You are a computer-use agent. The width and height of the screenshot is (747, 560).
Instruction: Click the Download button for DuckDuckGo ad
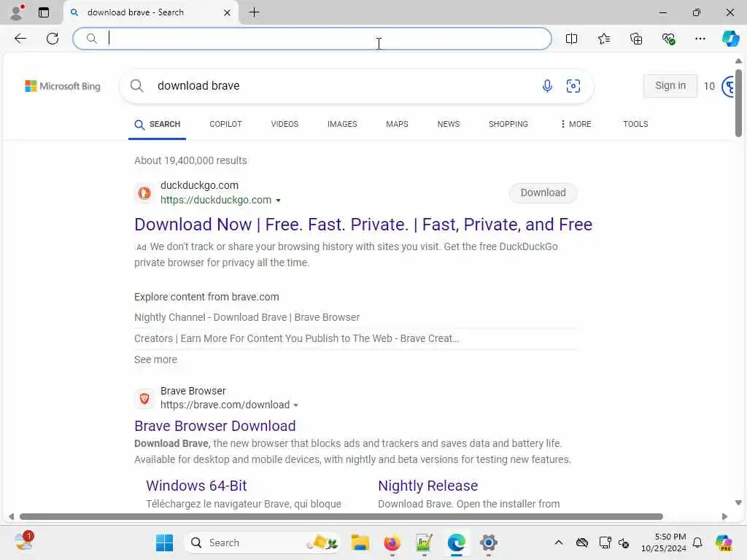(x=543, y=192)
